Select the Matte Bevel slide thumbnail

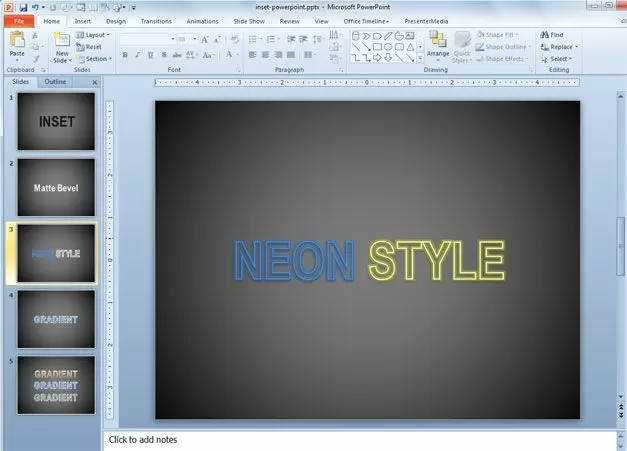point(56,188)
